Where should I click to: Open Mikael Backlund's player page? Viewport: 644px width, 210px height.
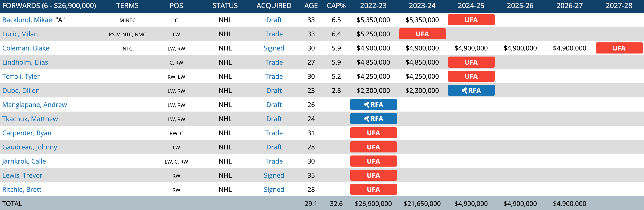pos(28,20)
